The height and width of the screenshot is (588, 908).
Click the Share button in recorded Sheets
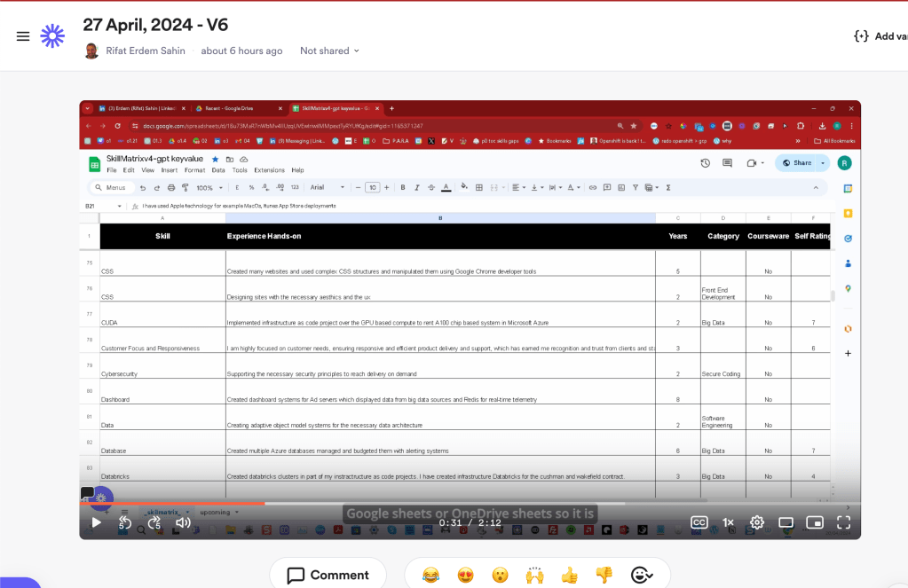pos(797,163)
